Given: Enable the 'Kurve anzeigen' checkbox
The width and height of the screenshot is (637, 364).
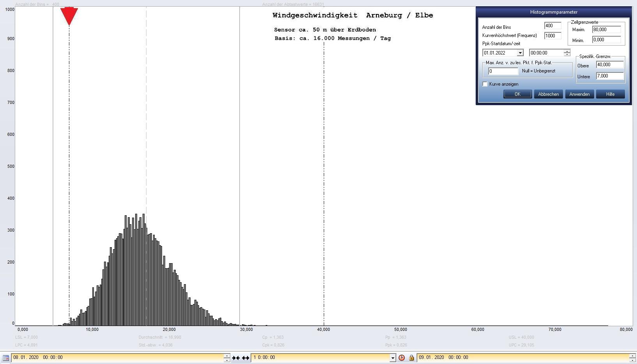Looking at the screenshot, I should 485,84.
